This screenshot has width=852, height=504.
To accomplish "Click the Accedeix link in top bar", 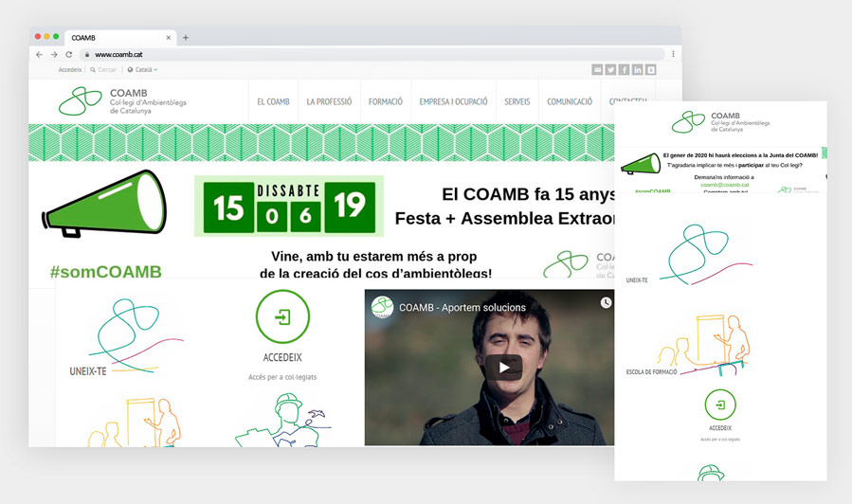I will [x=69, y=69].
